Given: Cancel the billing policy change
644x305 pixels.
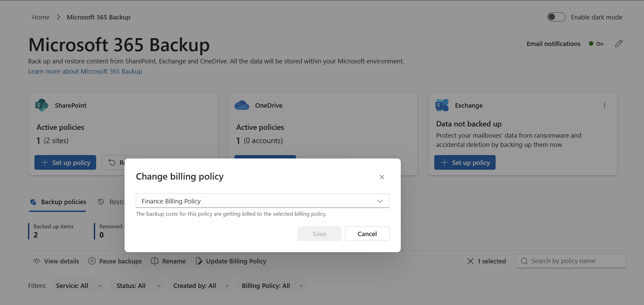Looking at the screenshot, I should pos(367,234).
